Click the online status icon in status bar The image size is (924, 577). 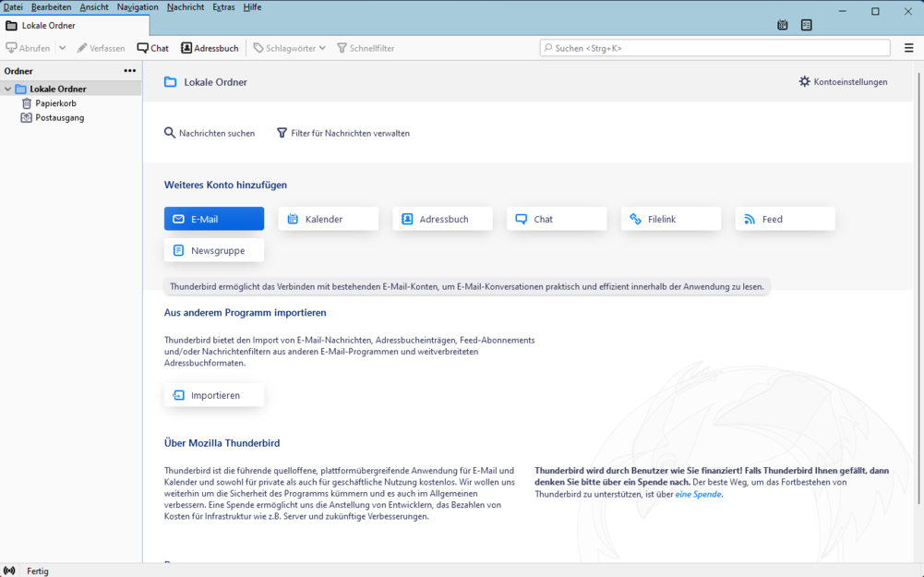tap(9, 571)
